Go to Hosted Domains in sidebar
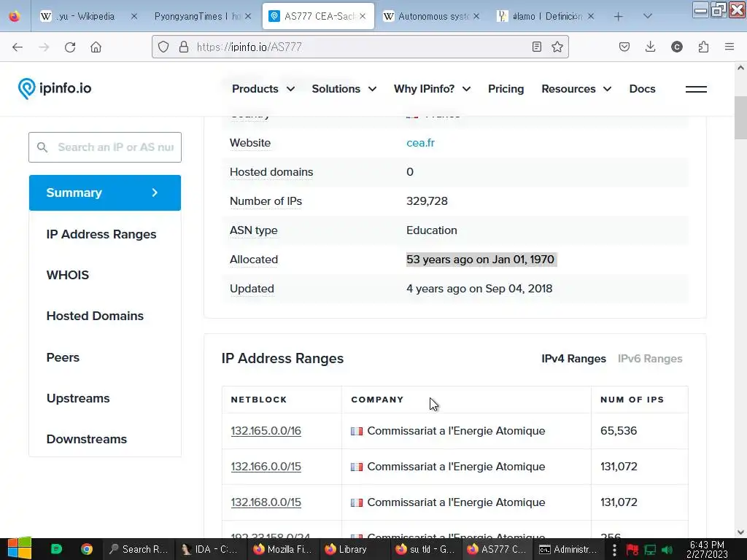This screenshot has height=560, width=747. (95, 316)
